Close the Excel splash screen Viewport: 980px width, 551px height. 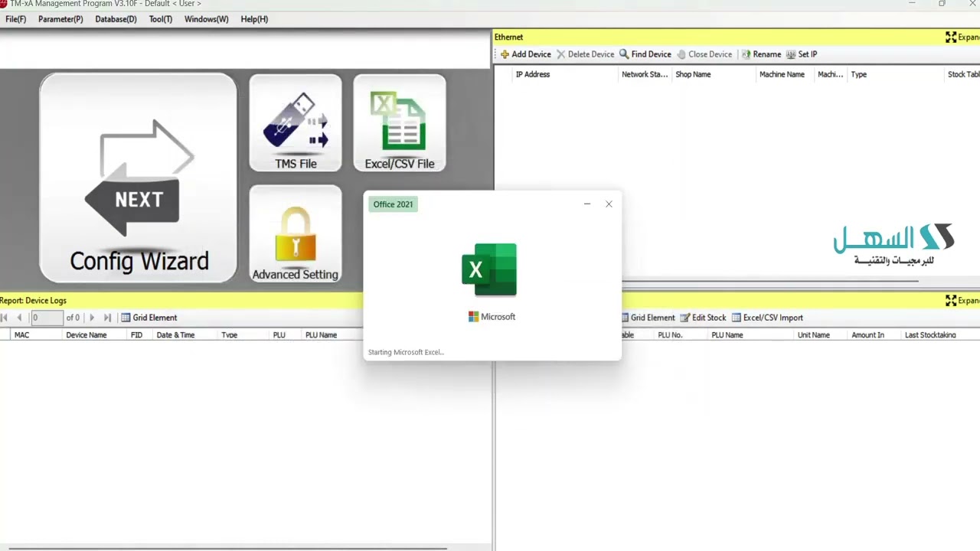(x=609, y=204)
